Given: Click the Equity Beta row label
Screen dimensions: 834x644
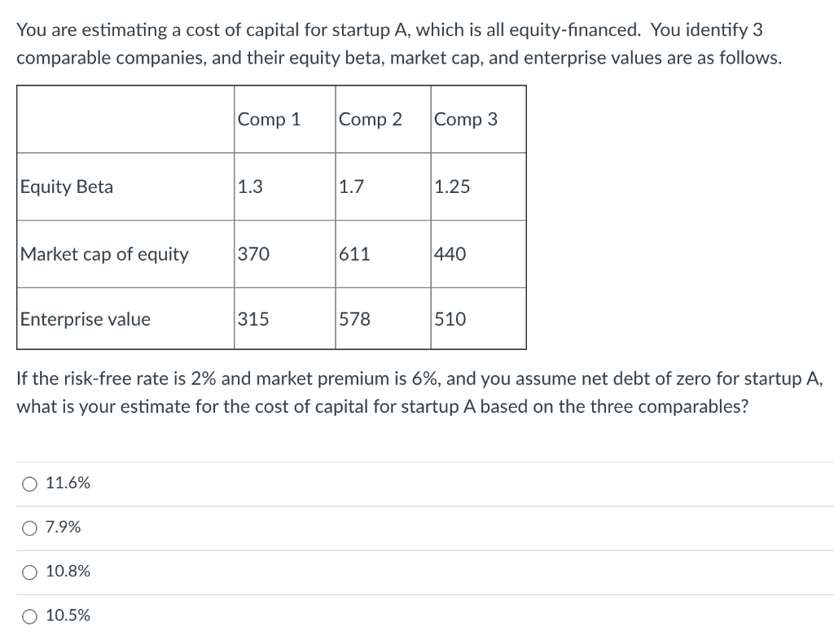Looking at the screenshot, I should click(x=64, y=186).
